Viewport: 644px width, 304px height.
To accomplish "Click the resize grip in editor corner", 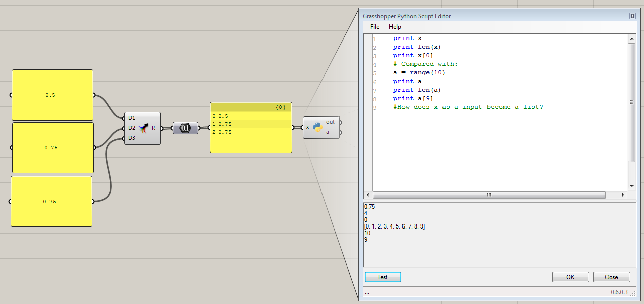I will point(633,293).
